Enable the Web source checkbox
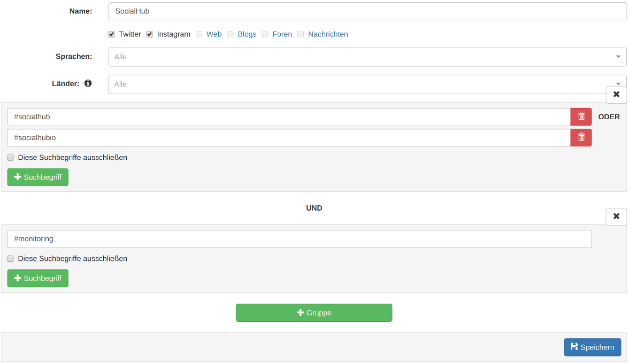Image resolution: width=629 pixels, height=364 pixels. [199, 34]
